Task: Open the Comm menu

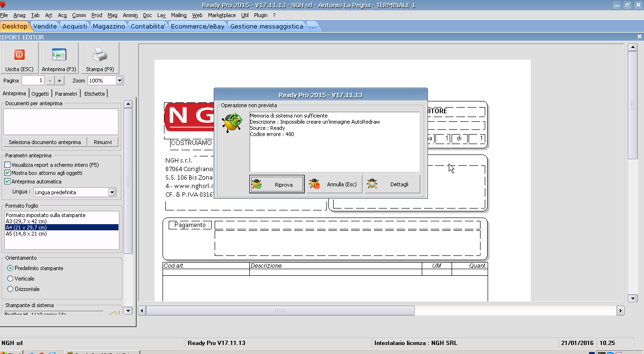Action: click(79, 15)
